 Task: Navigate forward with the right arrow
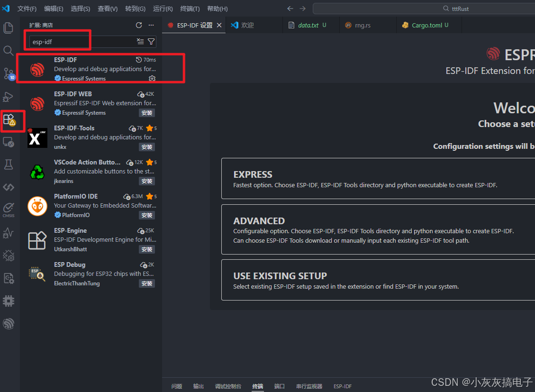(303, 9)
